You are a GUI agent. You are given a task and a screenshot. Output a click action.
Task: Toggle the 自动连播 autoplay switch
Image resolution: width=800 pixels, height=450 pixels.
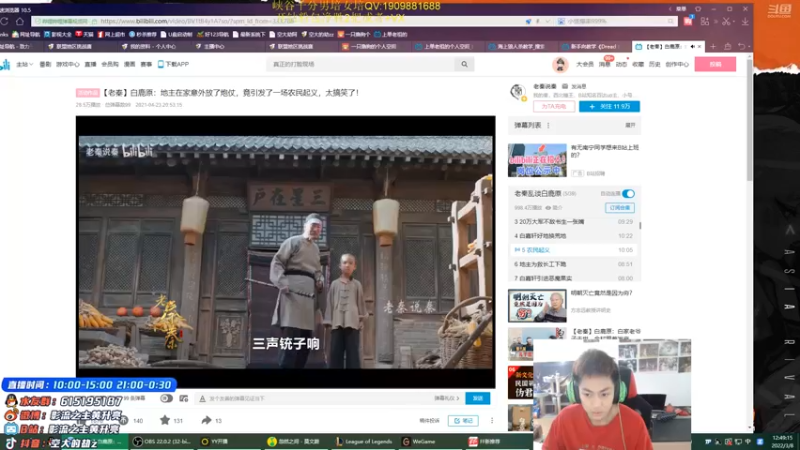click(628, 194)
